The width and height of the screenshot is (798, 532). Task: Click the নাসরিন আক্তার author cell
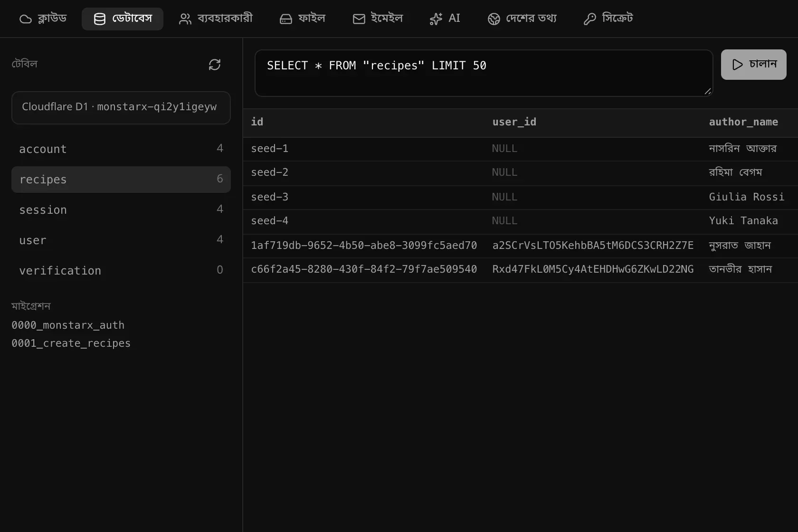(x=750, y=149)
